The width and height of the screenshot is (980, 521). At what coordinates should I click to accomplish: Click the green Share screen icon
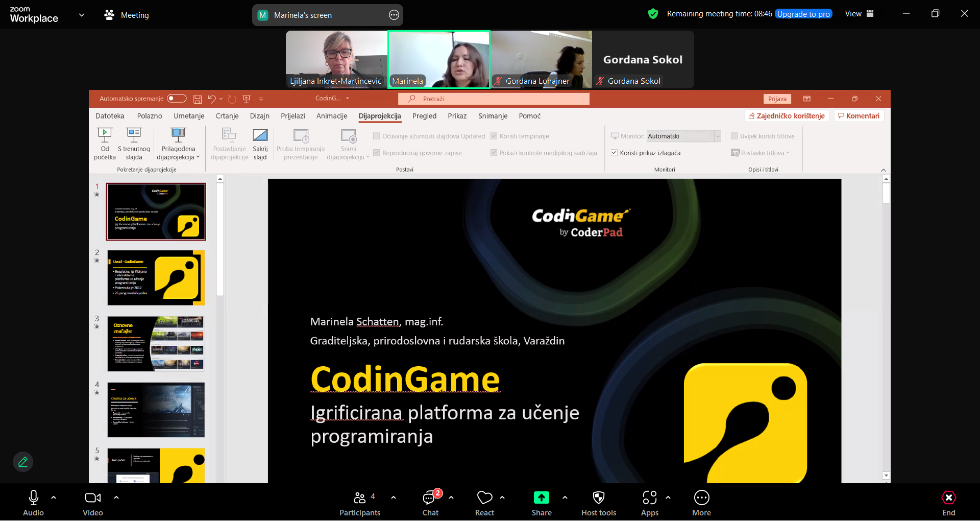542,498
